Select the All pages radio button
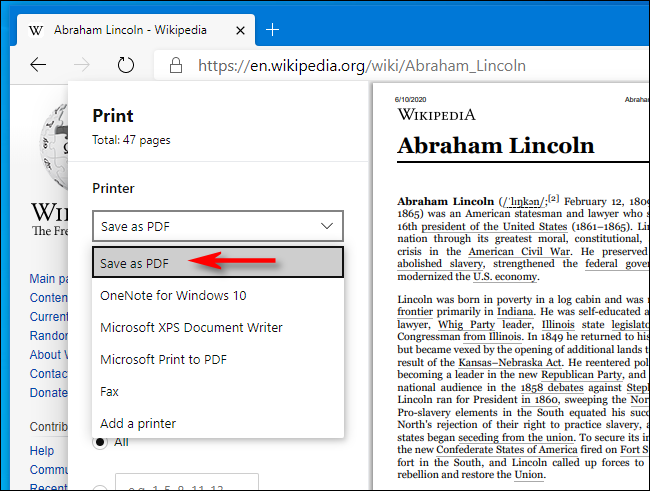This screenshot has height=491, width=650. [100, 441]
